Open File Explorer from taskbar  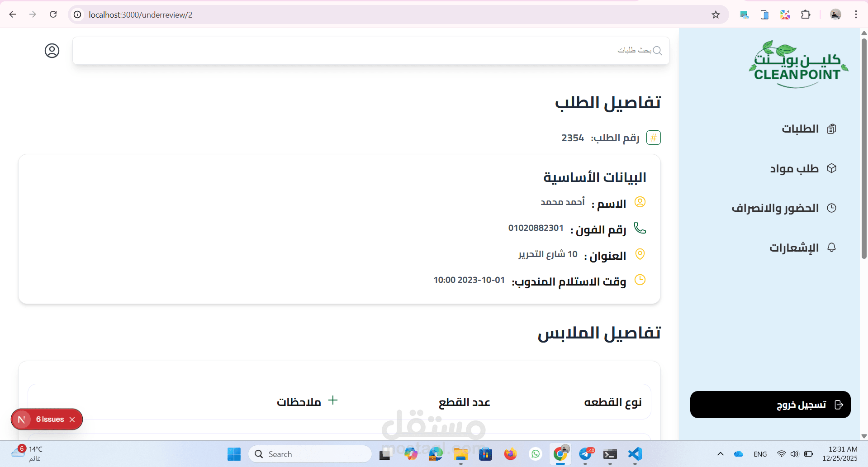pyautogui.click(x=461, y=454)
